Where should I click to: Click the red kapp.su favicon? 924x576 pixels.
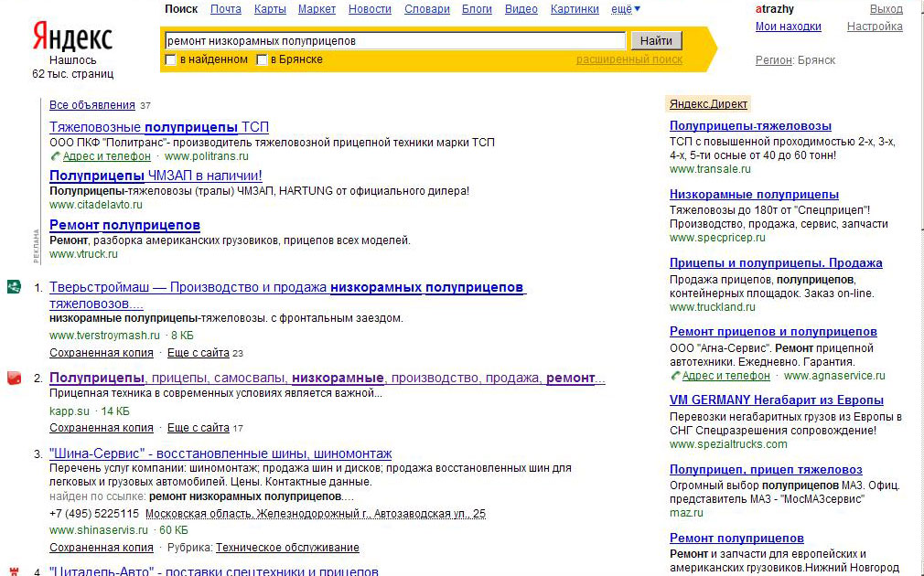point(14,378)
